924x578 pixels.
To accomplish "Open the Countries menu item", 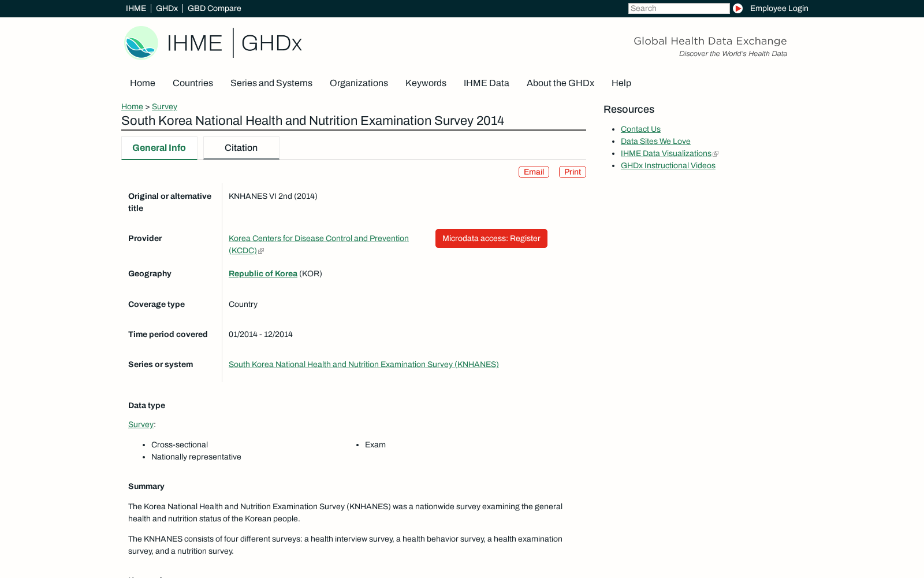I will (x=193, y=83).
